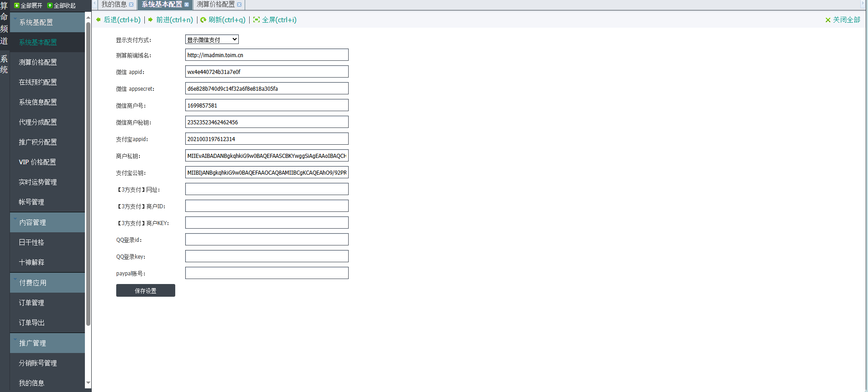Viewport: 868px width, 392px height.
Task: Open VIP 价格配置 in the sidebar
Action: coord(47,162)
